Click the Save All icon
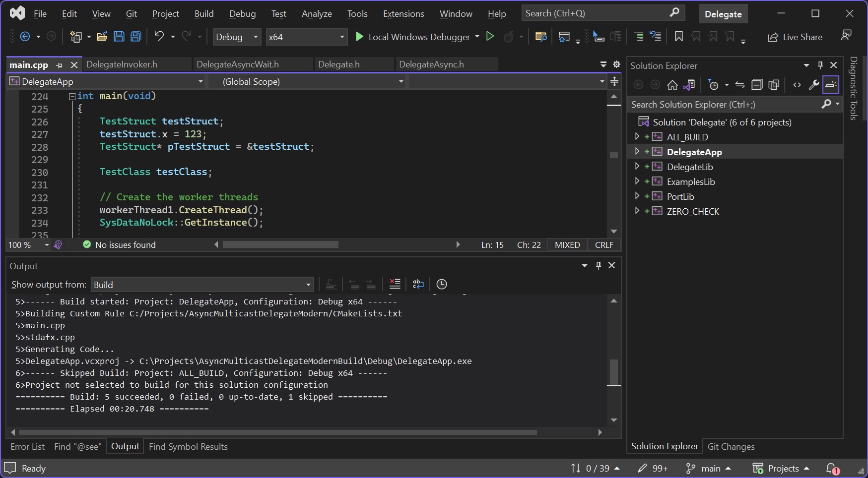 point(135,37)
